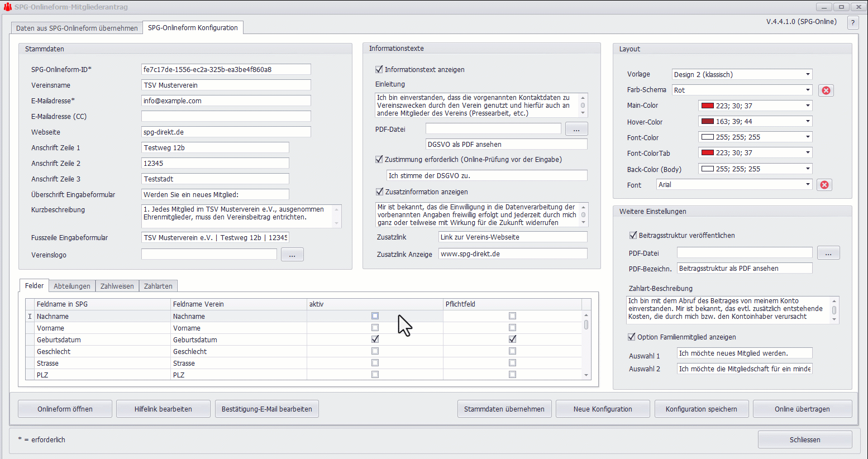Open the Daten aus SPG-Onlineform übernehmen tab
The image size is (868, 459).
[x=77, y=28]
